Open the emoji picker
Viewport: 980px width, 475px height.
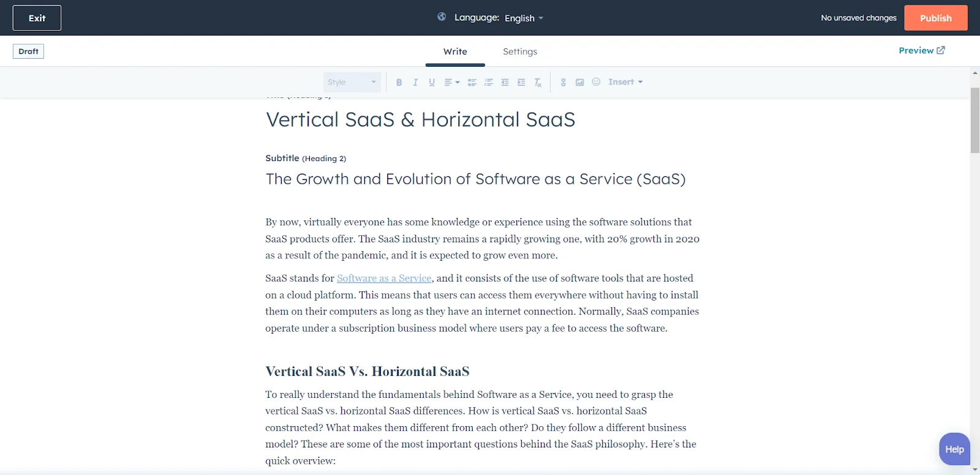point(596,82)
